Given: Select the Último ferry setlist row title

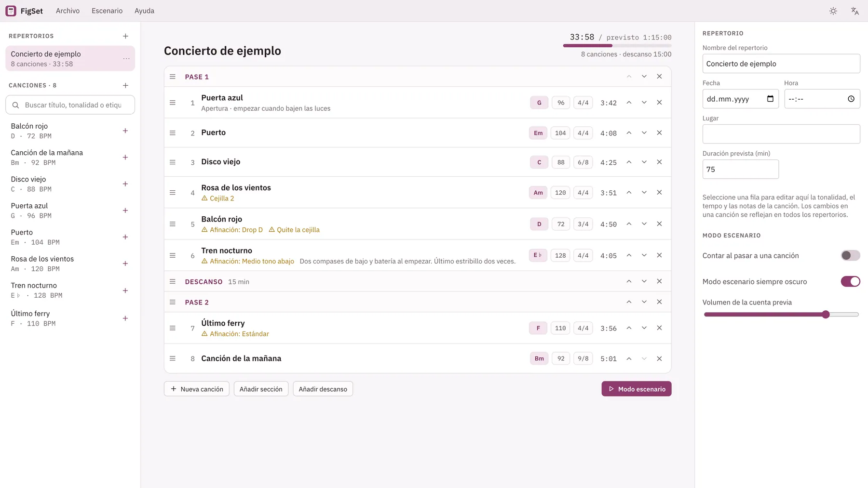Looking at the screenshot, I should 223,323.
